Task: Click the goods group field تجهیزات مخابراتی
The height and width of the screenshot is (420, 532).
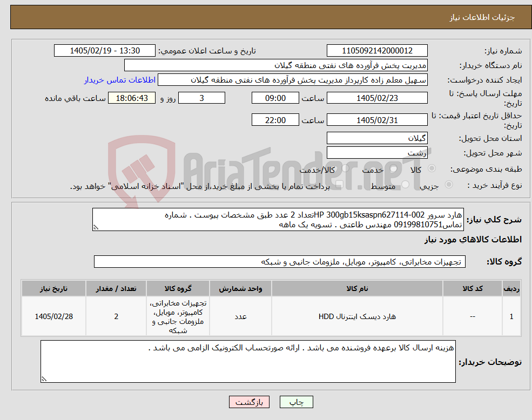Action: [280, 262]
